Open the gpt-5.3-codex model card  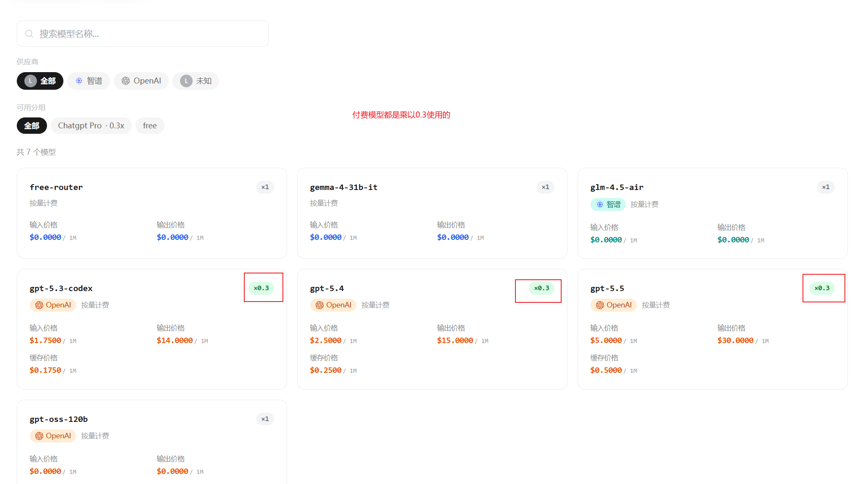[152, 329]
